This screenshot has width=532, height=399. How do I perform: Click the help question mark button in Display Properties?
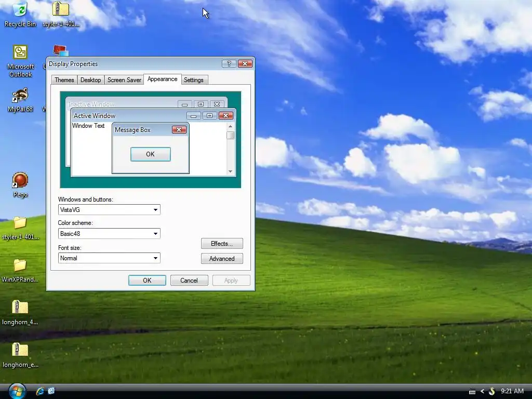click(x=229, y=64)
